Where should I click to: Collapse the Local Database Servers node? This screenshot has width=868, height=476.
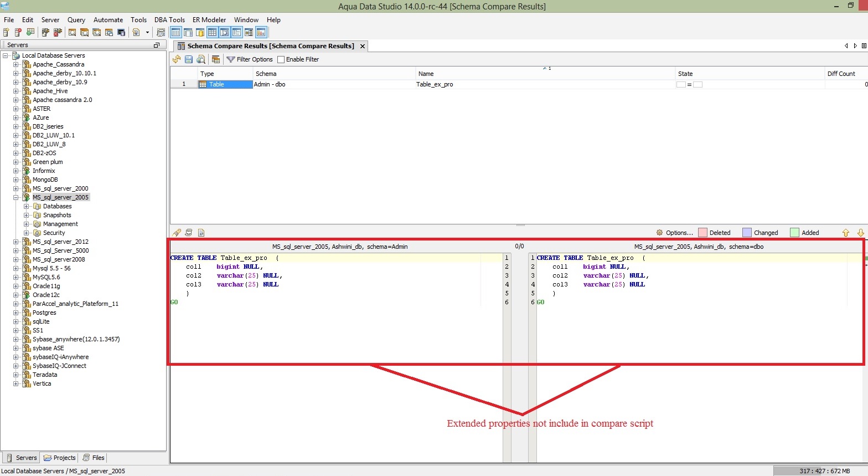tap(5, 55)
